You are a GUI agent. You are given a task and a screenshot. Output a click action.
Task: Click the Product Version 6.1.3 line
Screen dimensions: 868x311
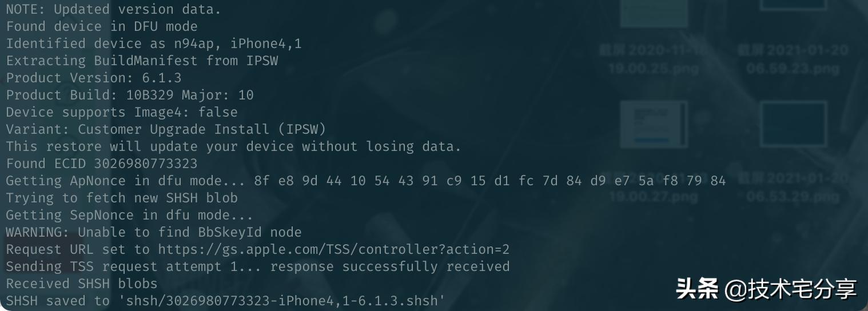(x=94, y=78)
